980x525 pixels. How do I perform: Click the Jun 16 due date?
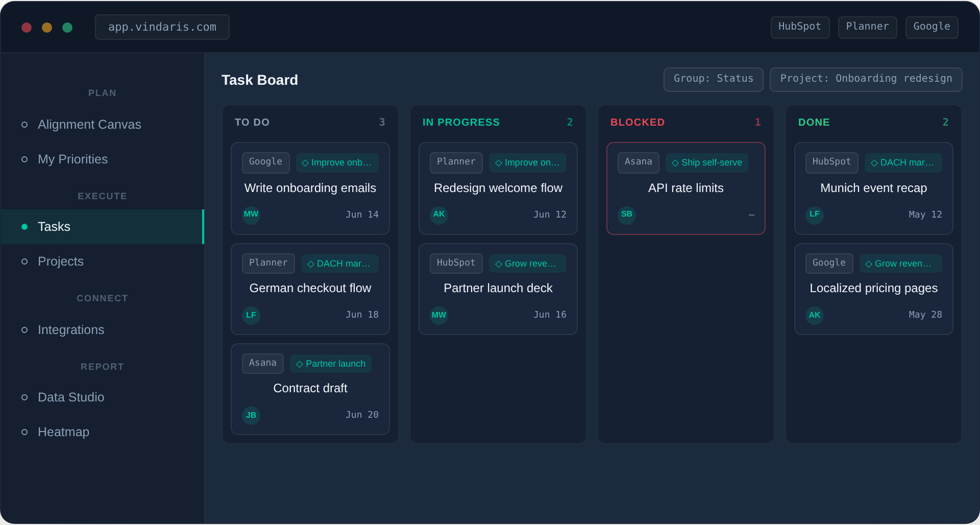[550, 315]
